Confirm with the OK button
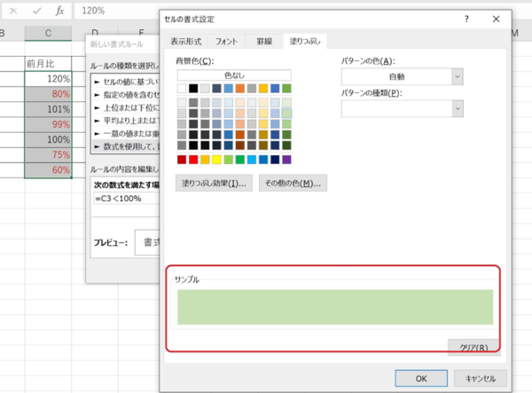532x393 pixels. [420, 376]
